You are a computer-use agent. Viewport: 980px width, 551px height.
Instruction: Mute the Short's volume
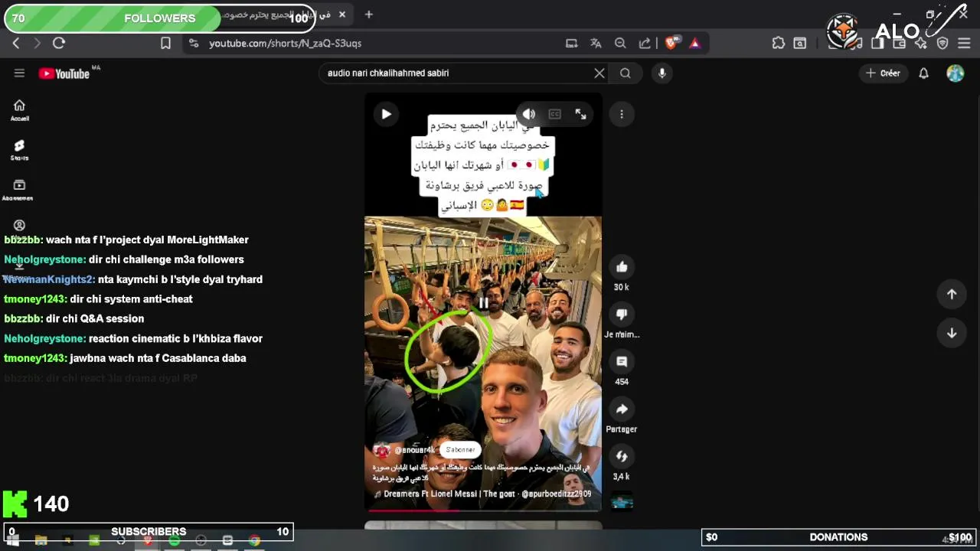529,114
